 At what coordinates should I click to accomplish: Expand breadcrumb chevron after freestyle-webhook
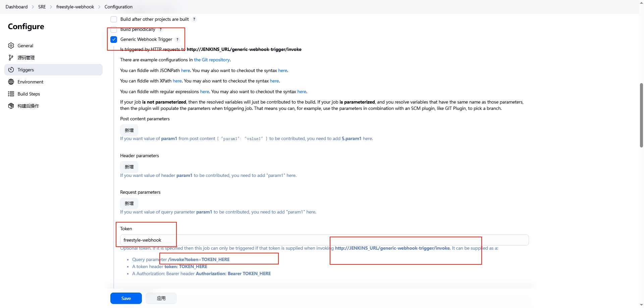(99, 7)
